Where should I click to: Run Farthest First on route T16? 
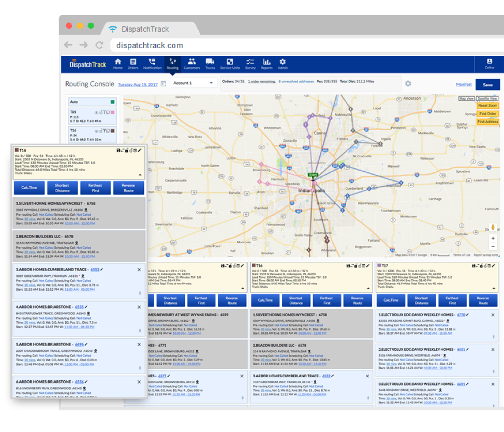[x=95, y=187]
